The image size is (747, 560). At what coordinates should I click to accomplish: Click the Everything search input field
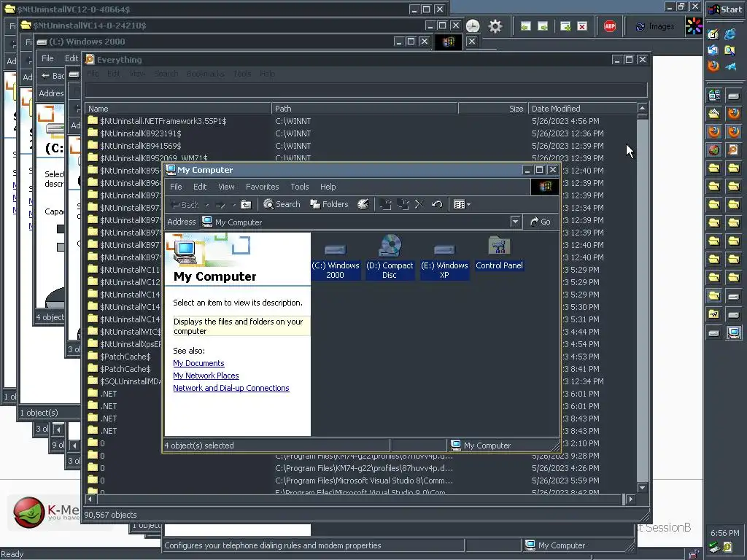click(x=366, y=90)
